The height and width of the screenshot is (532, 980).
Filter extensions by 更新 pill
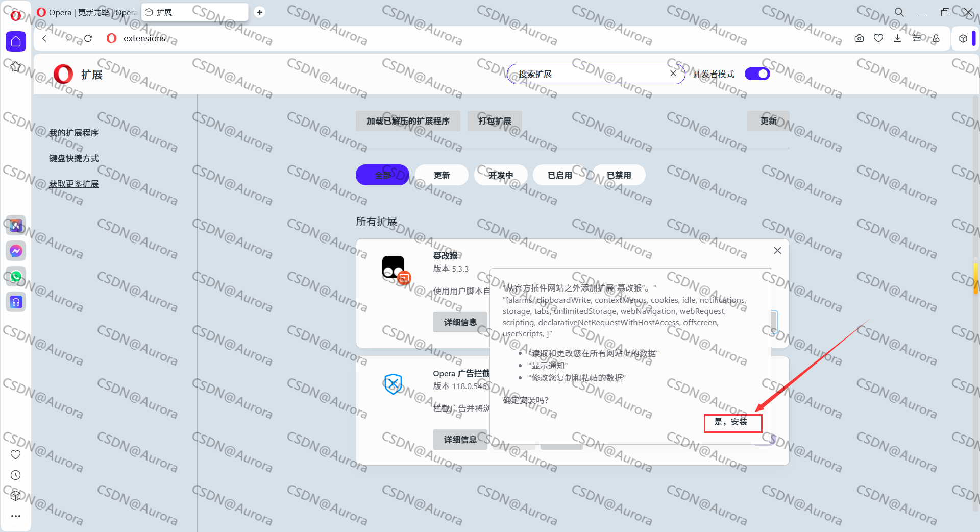click(442, 175)
